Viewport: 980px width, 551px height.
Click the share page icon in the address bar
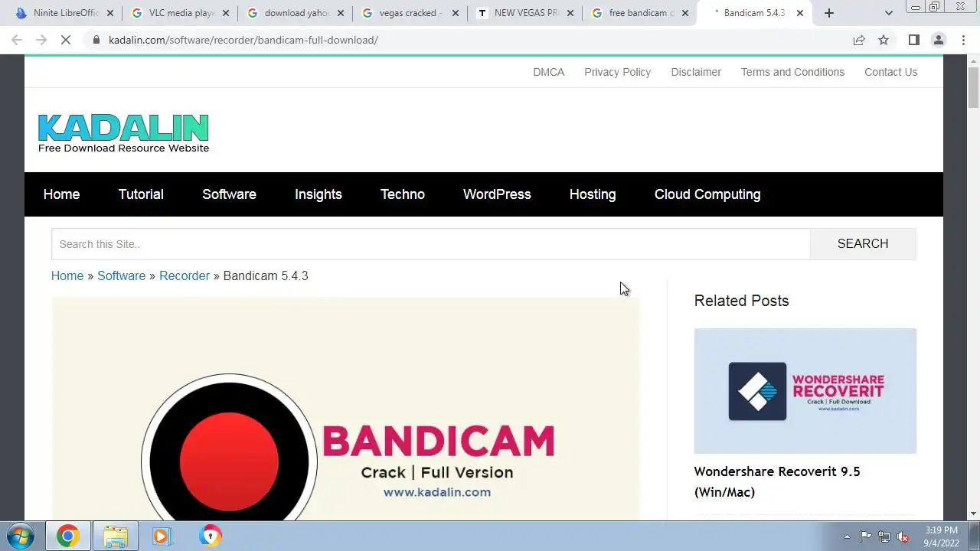[859, 40]
